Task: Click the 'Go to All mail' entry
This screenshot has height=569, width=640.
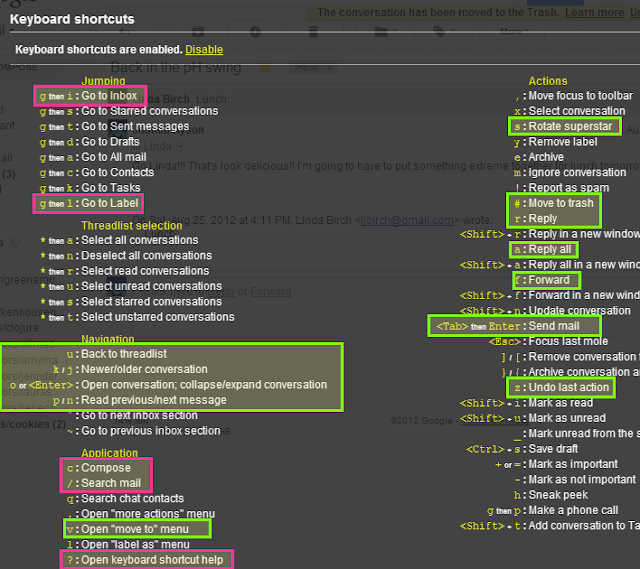Action: coord(93,157)
